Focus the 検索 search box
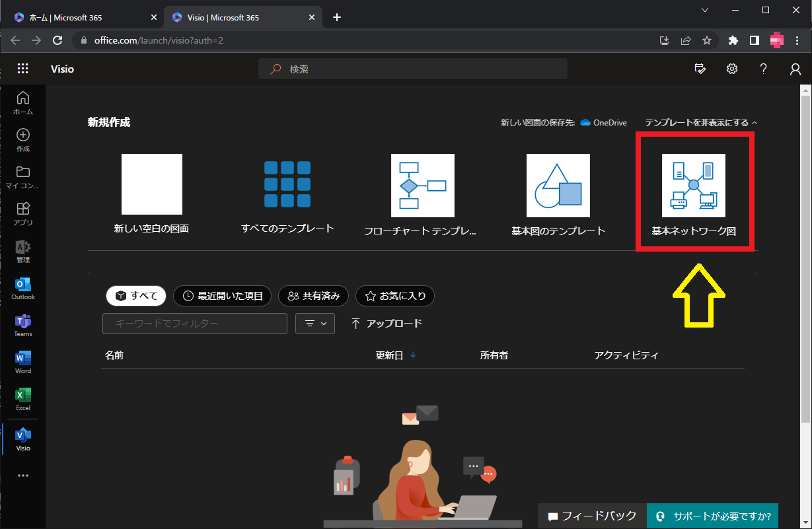 [x=413, y=69]
